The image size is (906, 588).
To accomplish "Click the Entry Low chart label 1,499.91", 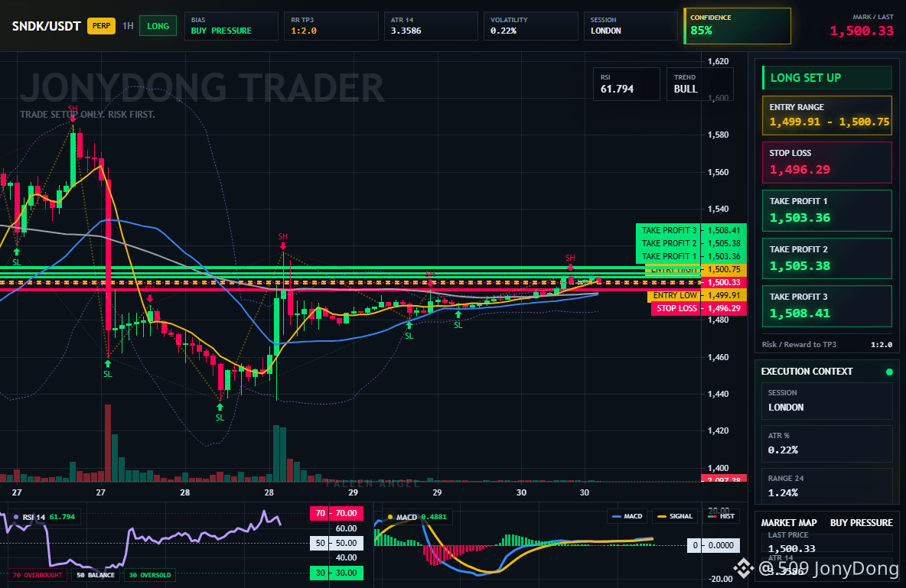I will pos(697,295).
